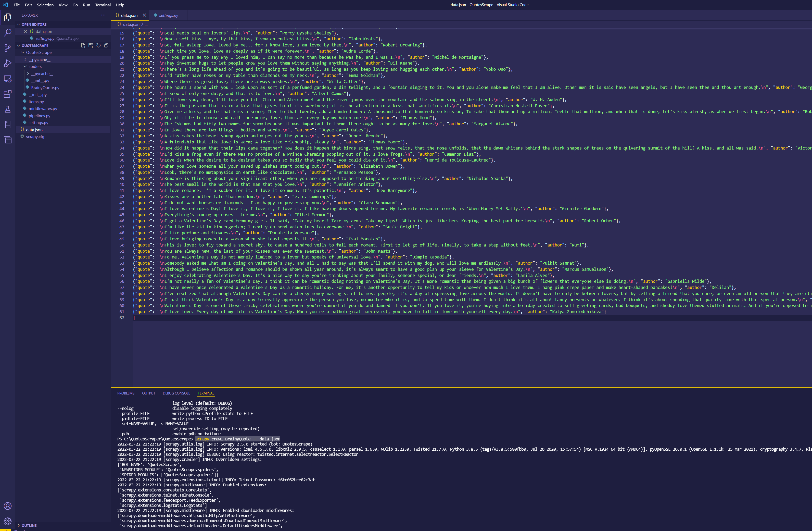Switch to the OUTPUT panel tab
This screenshot has height=531, width=812.
click(148, 393)
